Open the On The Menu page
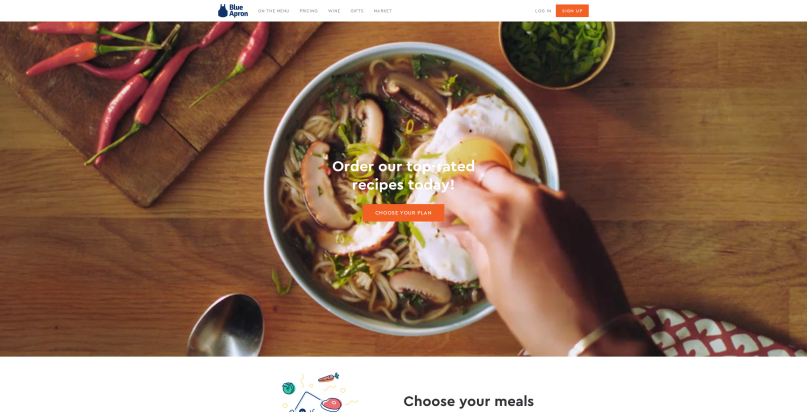 (273, 11)
